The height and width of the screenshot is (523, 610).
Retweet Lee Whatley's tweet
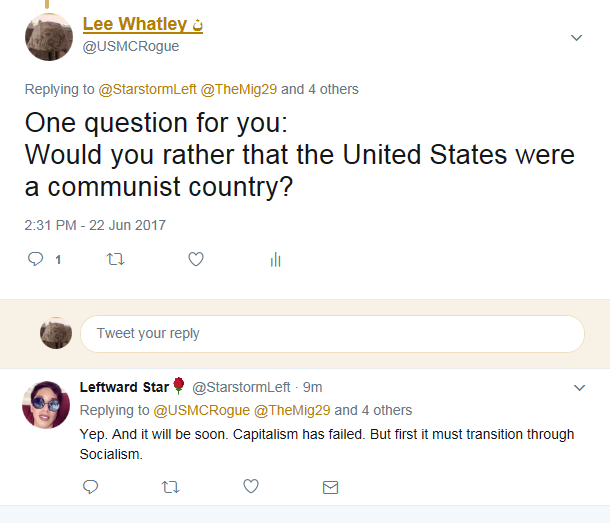pyautogui.click(x=116, y=259)
